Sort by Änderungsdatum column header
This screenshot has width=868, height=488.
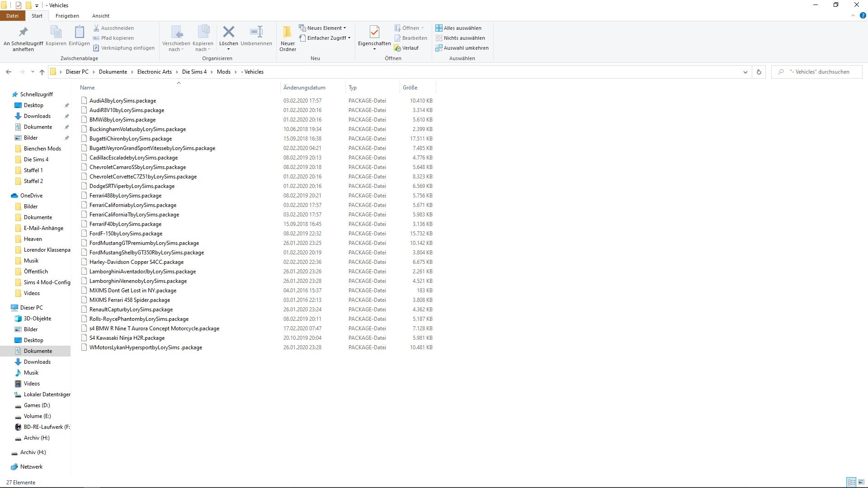[x=313, y=88]
